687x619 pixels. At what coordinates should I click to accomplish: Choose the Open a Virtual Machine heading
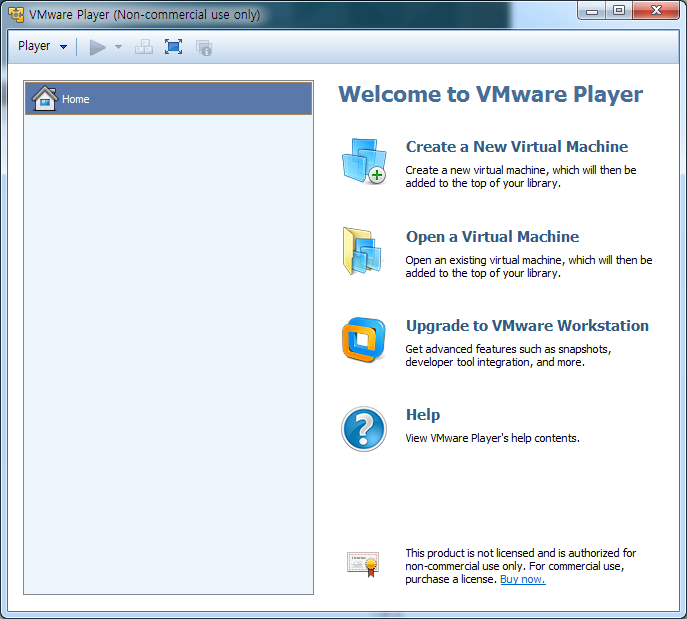pyautogui.click(x=492, y=237)
